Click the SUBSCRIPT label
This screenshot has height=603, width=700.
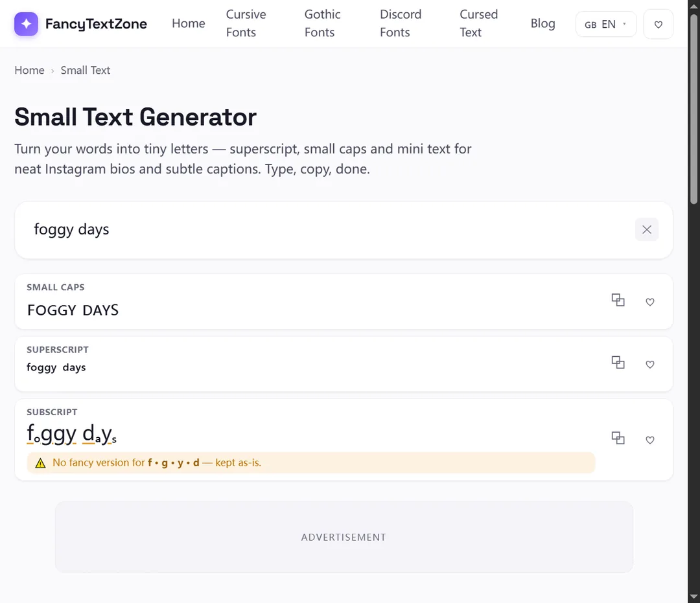(x=52, y=412)
